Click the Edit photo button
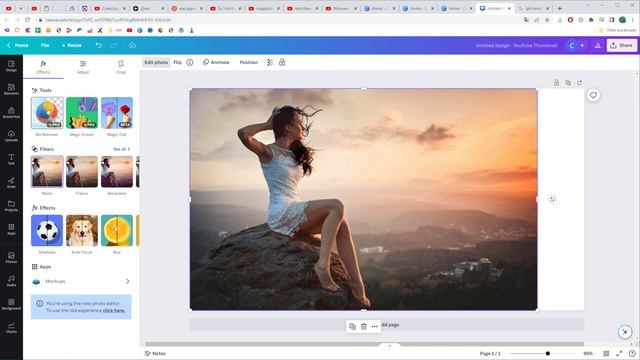 point(156,62)
